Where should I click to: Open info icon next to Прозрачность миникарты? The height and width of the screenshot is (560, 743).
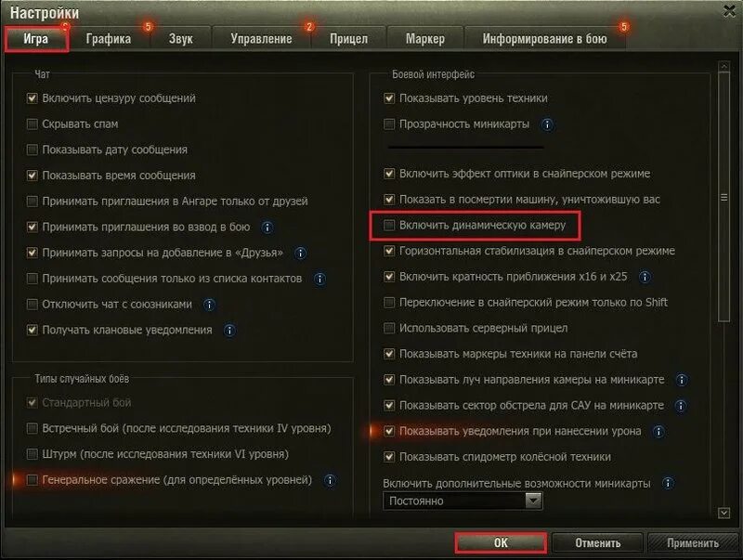tap(547, 124)
